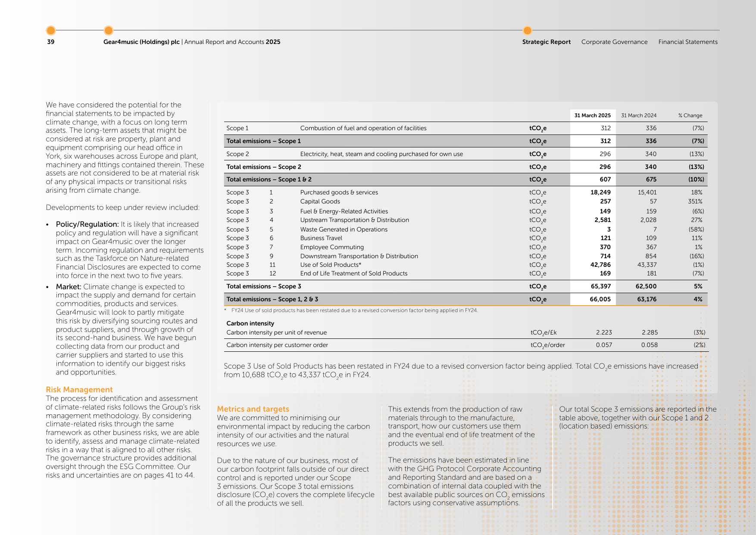Click Fuel & Energy-Related Activities label
Image resolution: width=756 pixels, height=535 pixels.
[x=344, y=211]
